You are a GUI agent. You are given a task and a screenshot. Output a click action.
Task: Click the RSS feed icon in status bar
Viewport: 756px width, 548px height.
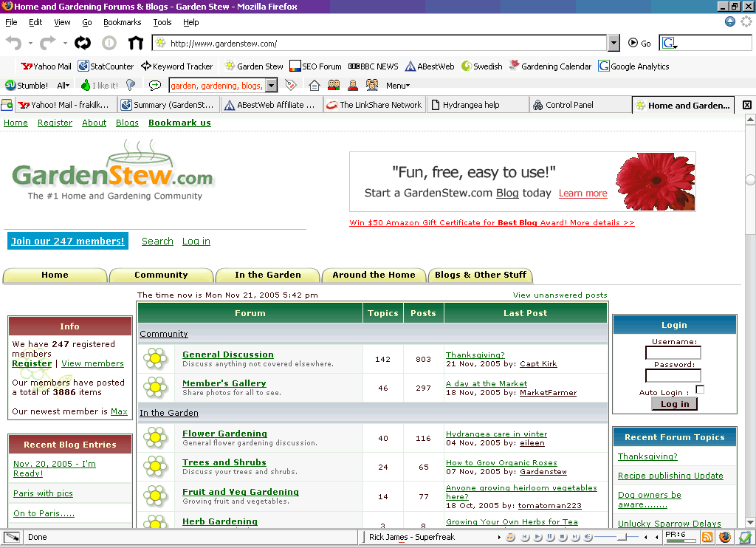(707, 538)
